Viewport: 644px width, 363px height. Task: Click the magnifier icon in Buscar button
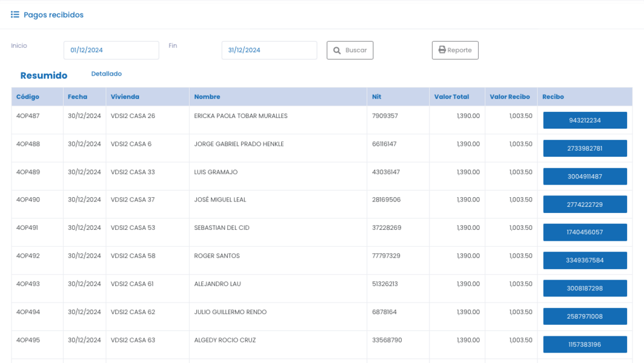337,50
